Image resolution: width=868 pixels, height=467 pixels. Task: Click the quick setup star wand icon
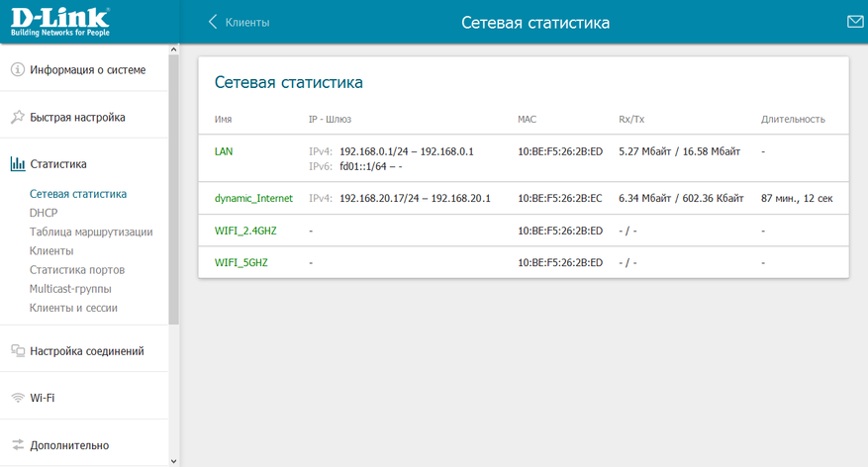tap(18, 117)
